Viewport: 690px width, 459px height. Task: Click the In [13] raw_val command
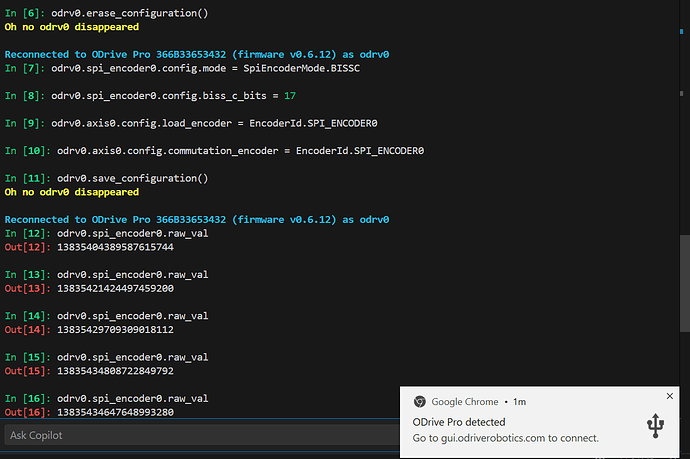tap(132, 275)
